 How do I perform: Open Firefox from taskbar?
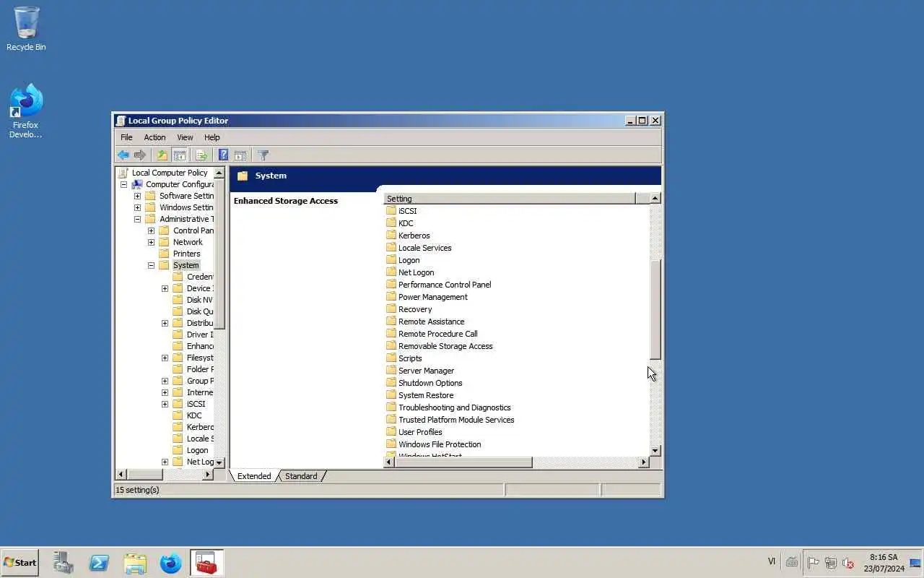point(171,563)
